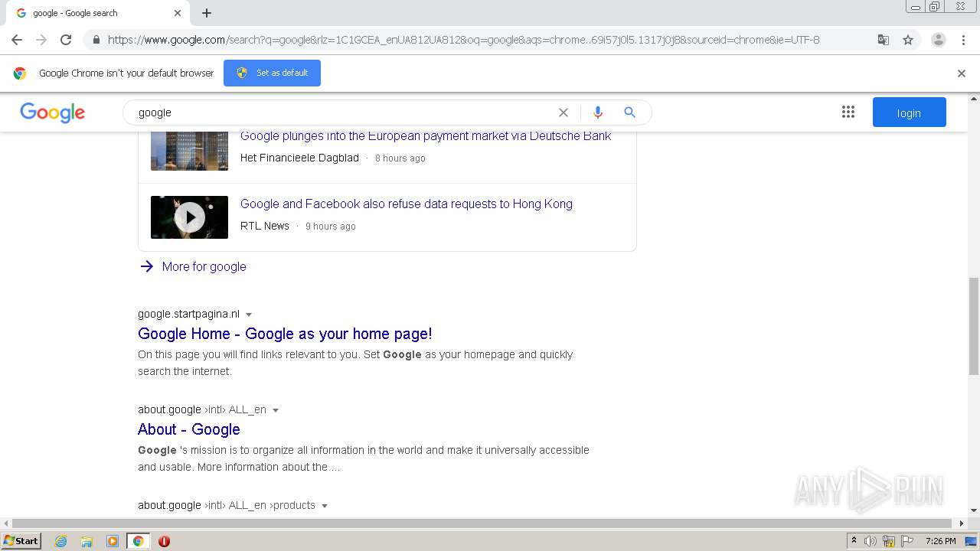The image size is (980, 551).
Task: Open Google Home result title
Action: point(285,334)
